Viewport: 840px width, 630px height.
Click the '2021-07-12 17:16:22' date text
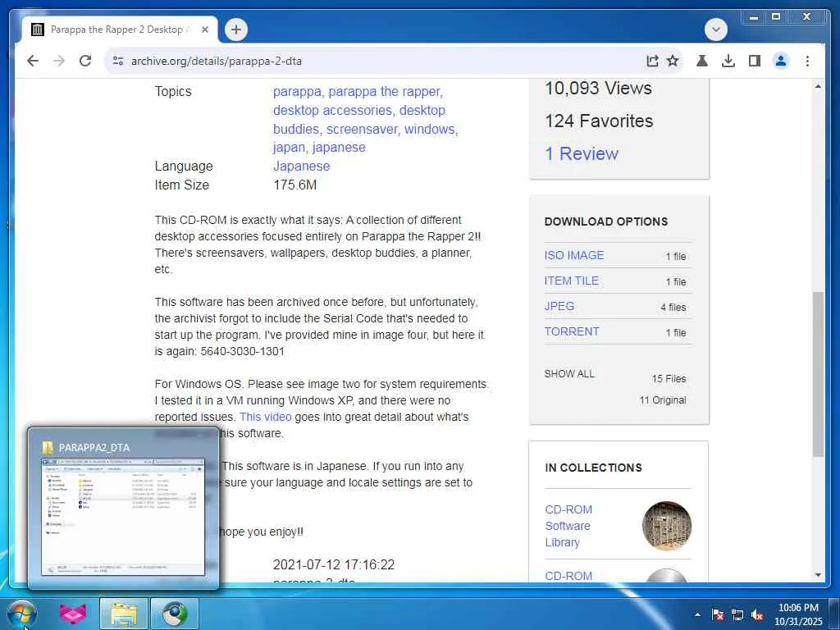point(334,564)
